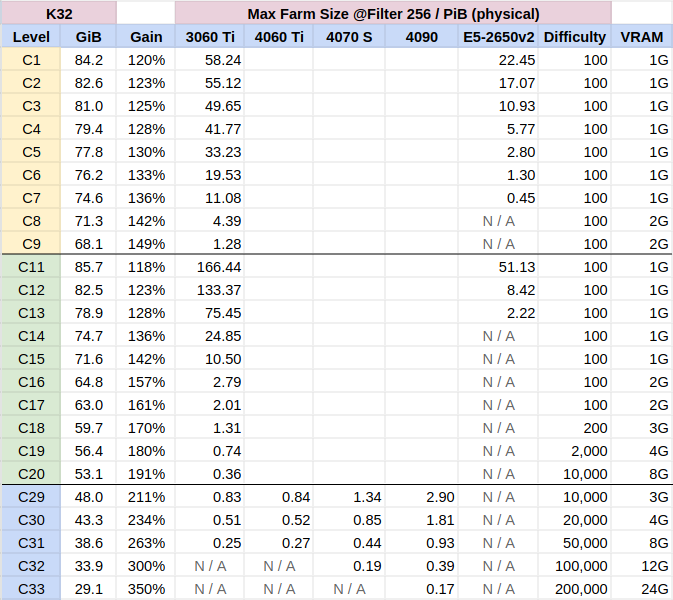
Task: Select the 12G VRAM cell
Action: coord(642,566)
